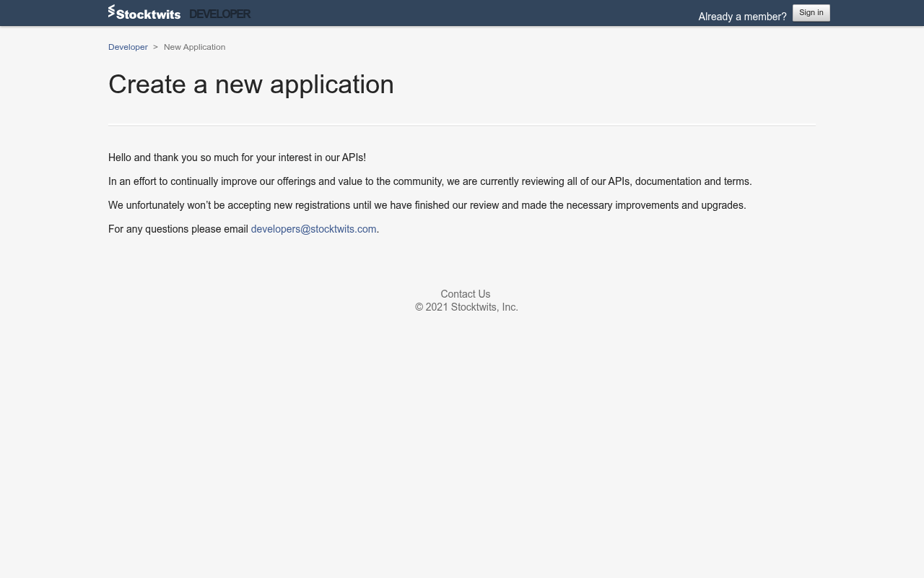This screenshot has height=578, width=924.
Task: Open the Contact Us footer link
Action: [466, 294]
